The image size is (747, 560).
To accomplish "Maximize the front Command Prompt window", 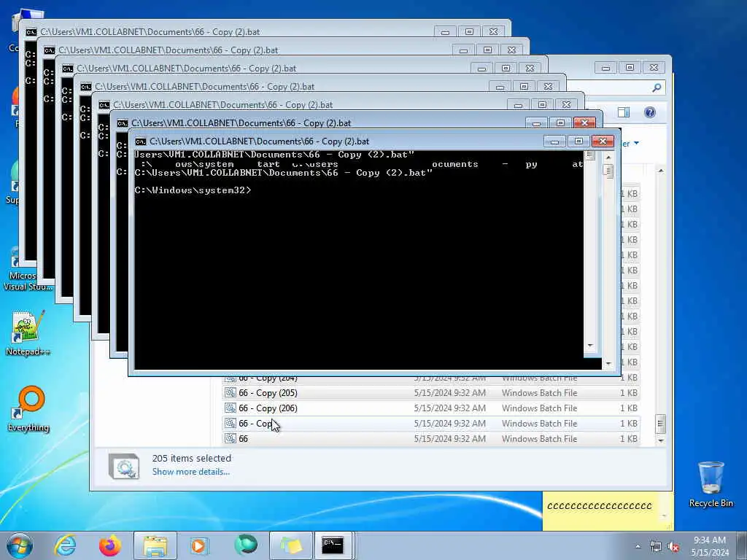I will pos(578,141).
